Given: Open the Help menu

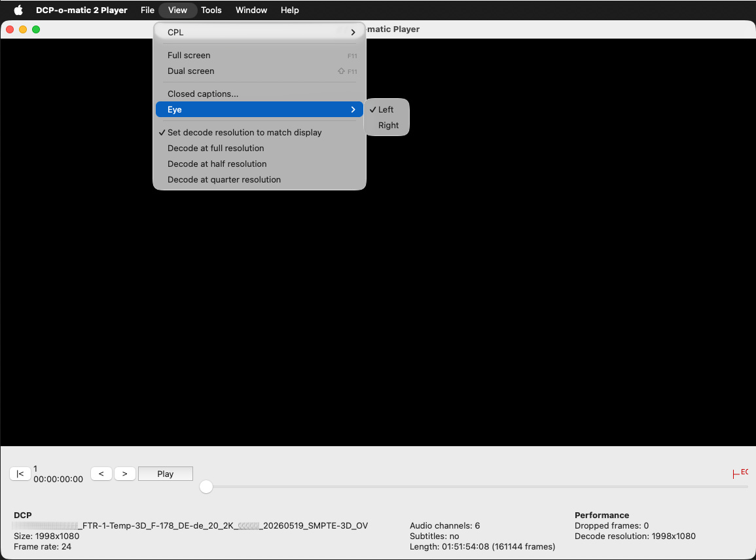Looking at the screenshot, I should [290, 10].
